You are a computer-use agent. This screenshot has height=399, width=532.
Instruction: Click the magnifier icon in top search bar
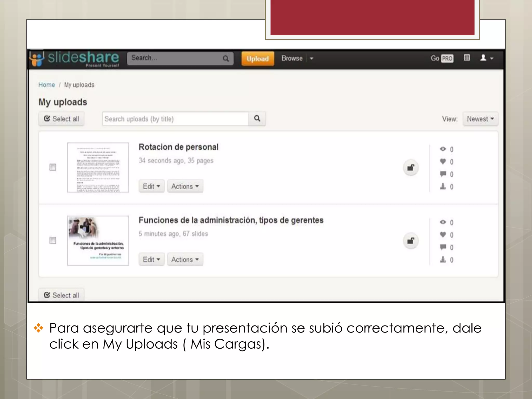[x=226, y=58]
